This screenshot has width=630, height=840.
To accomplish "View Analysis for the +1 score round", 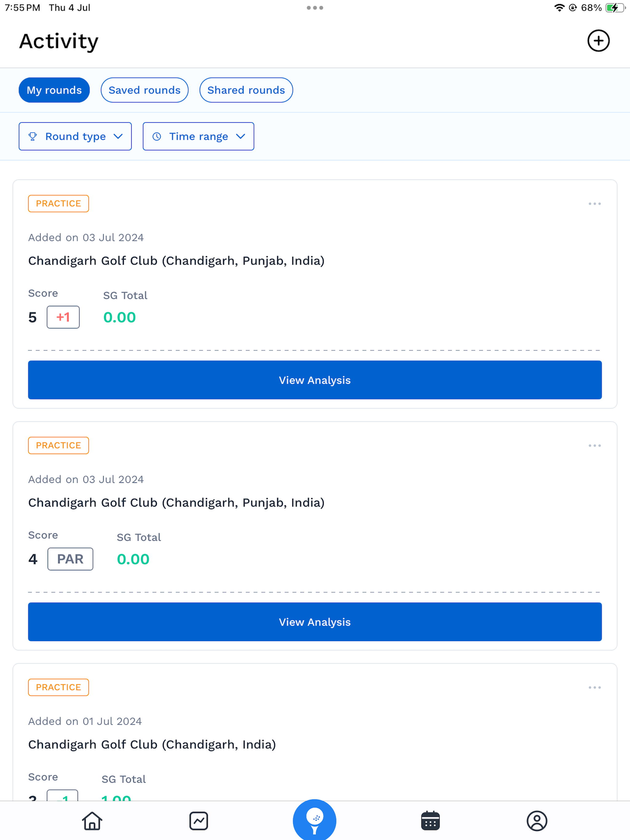I will pos(315,380).
